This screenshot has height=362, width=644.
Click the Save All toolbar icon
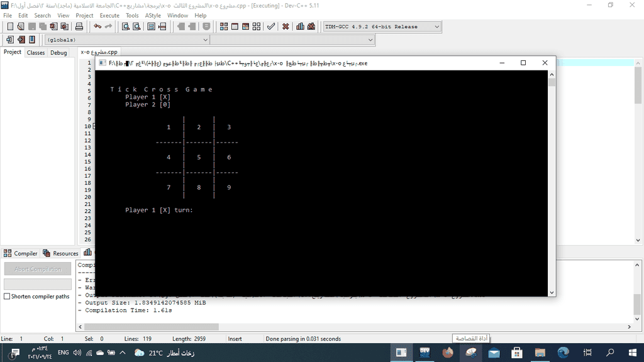(43, 26)
